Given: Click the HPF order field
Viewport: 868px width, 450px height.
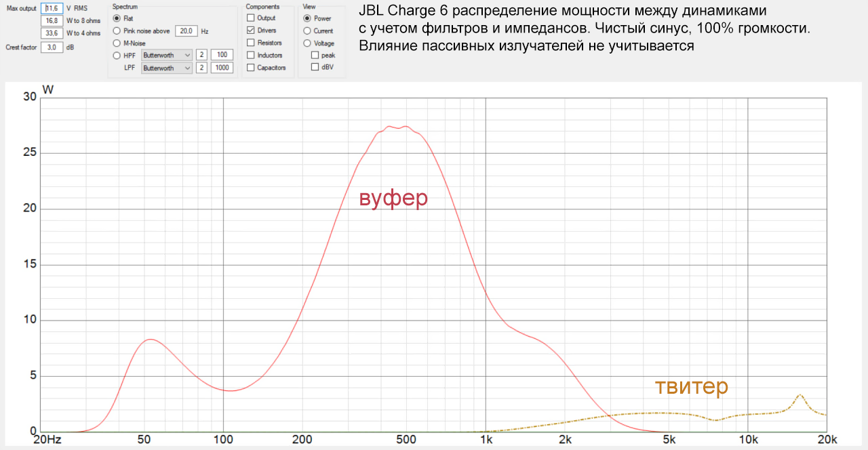Looking at the screenshot, I should 201,56.
